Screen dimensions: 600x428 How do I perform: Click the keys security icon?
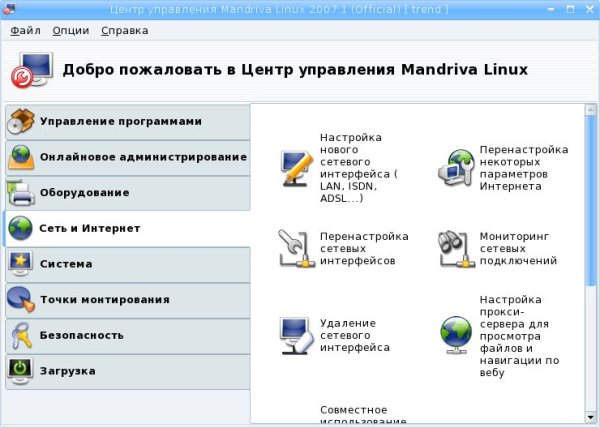click(x=21, y=335)
